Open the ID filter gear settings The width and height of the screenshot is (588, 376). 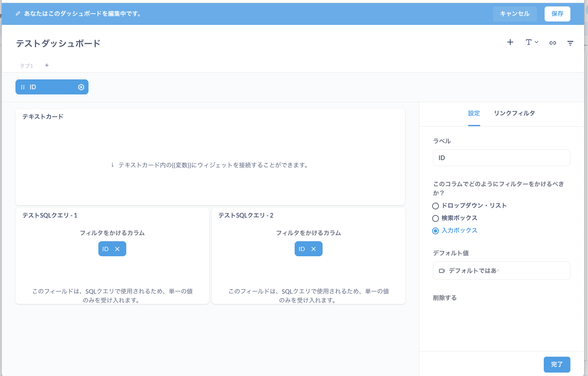[x=81, y=87]
